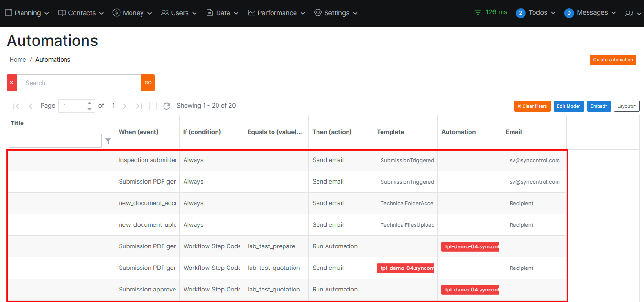Expand the Todos dropdown
Screen dimensions: 644x302
[x=536, y=13]
